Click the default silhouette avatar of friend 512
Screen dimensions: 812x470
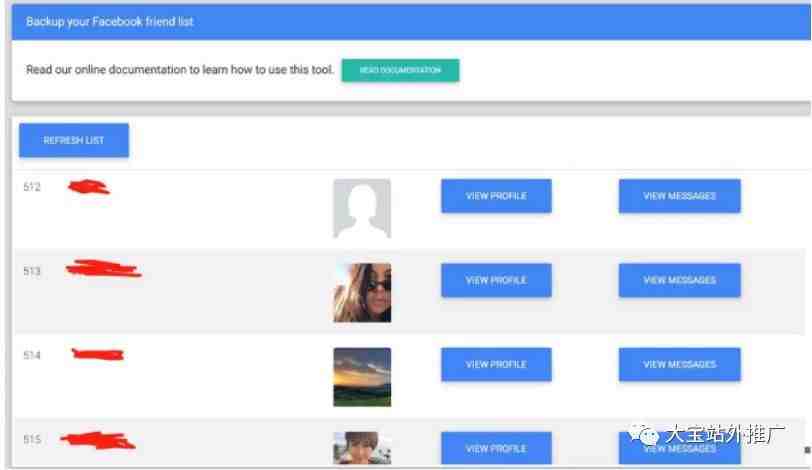coord(362,208)
